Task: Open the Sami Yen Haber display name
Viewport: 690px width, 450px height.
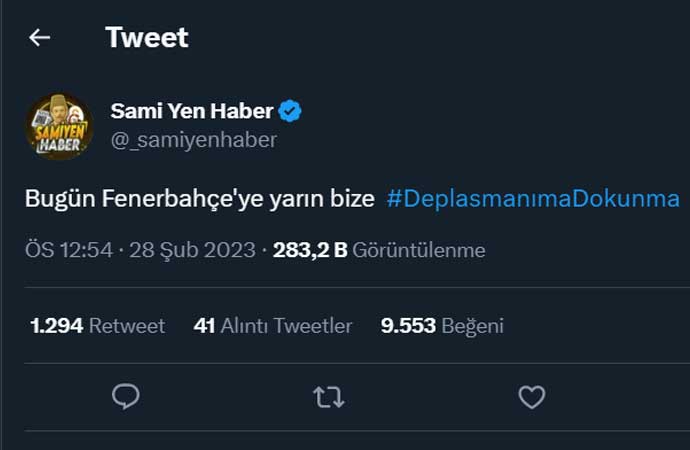Action: click(191, 112)
